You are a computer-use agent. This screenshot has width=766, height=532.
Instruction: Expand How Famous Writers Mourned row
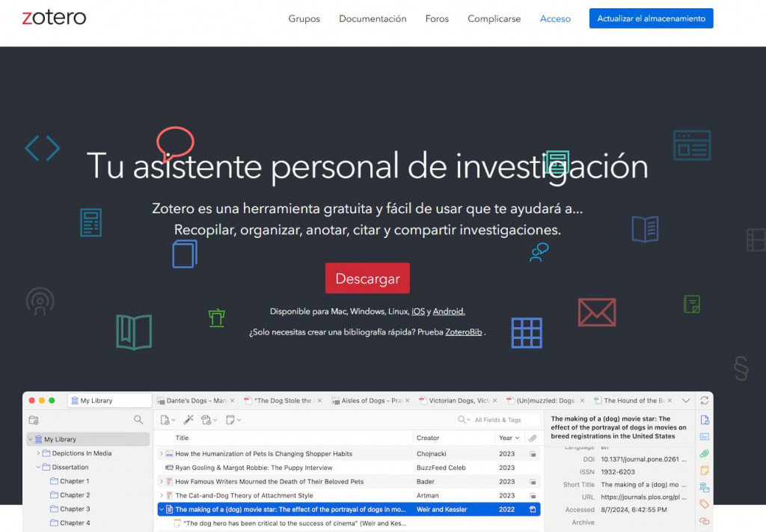pyautogui.click(x=162, y=482)
